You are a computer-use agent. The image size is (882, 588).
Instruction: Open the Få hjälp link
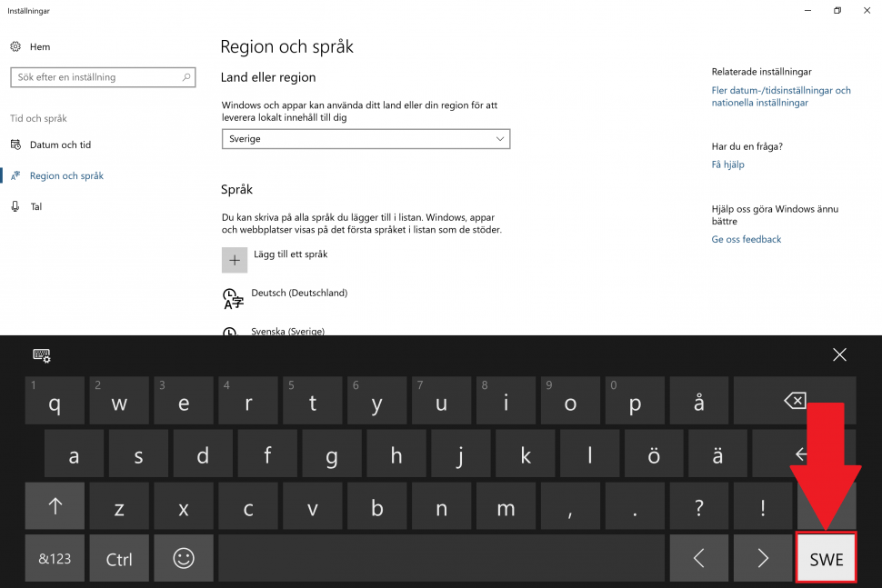point(727,164)
